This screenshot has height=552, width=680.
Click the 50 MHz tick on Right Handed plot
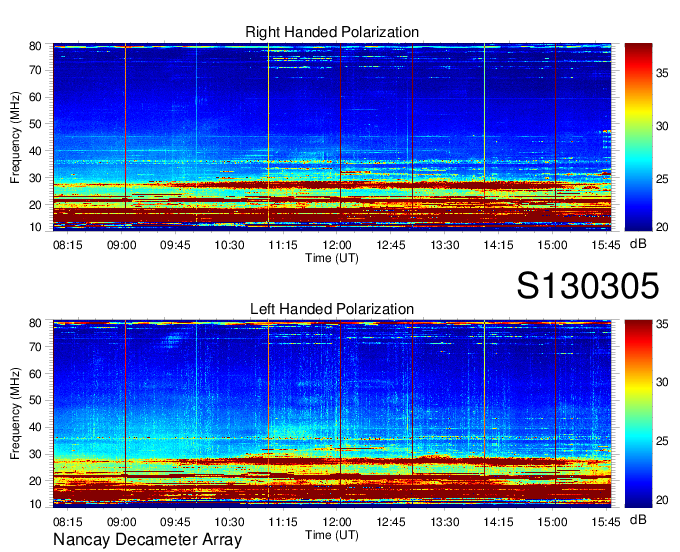(35, 124)
